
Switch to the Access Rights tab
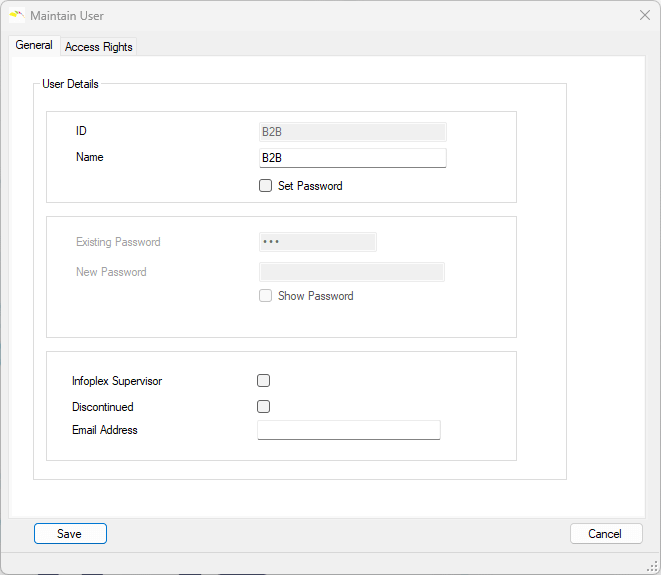click(98, 47)
